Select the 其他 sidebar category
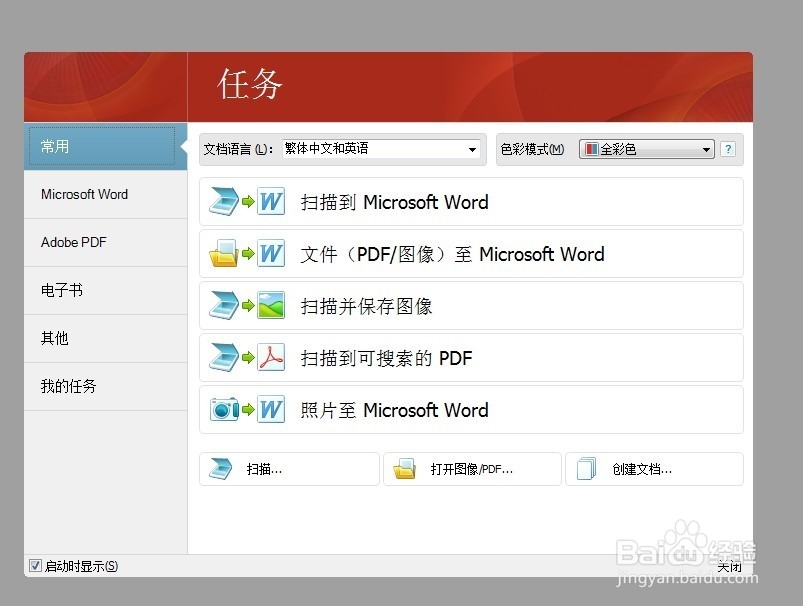 pyautogui.click(x=105, y=339)
